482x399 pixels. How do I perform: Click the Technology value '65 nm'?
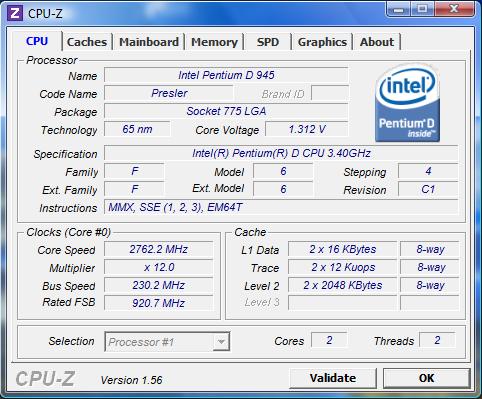pyautogui.click(x=137, y=129)
